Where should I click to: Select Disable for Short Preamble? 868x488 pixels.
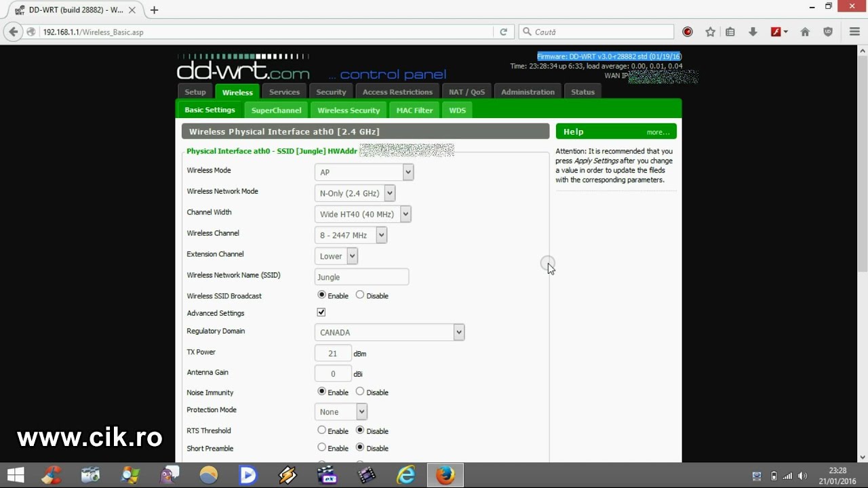pos(360,447)
